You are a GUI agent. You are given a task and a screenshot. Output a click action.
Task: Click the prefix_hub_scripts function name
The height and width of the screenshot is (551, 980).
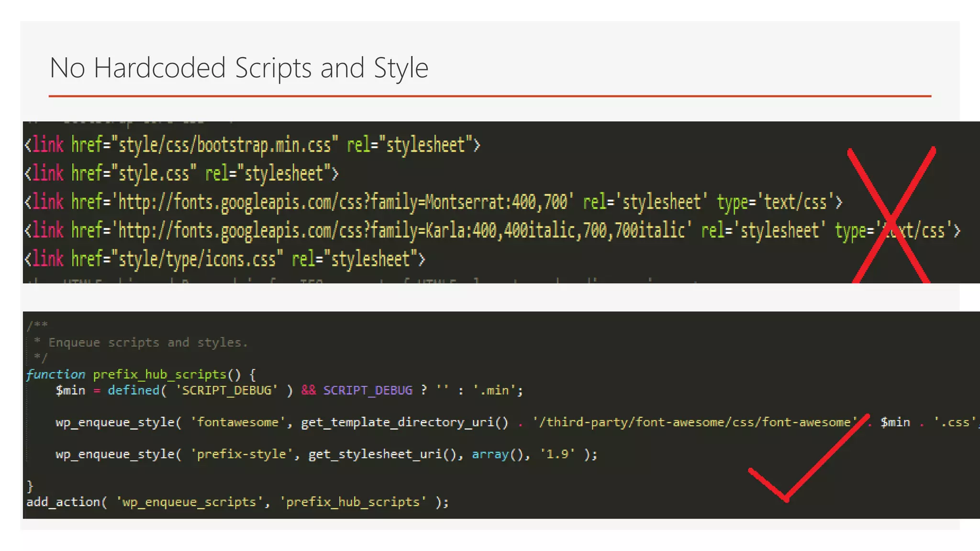(x=159, y=375)
